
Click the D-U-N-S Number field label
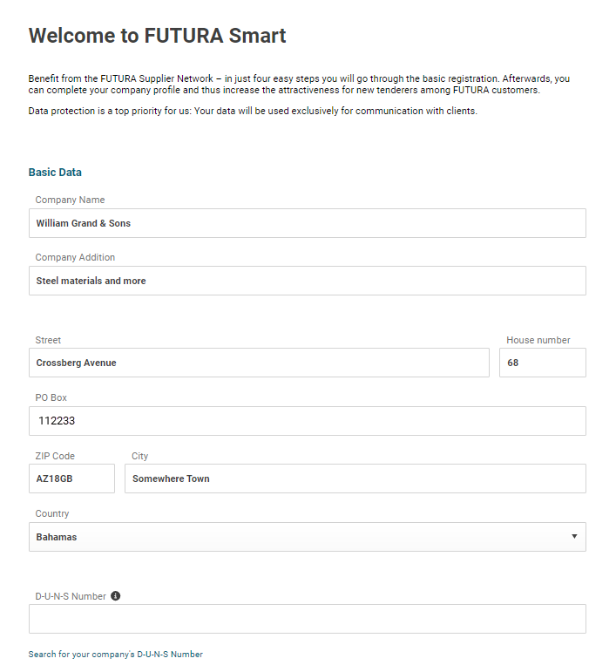[71, 596]
